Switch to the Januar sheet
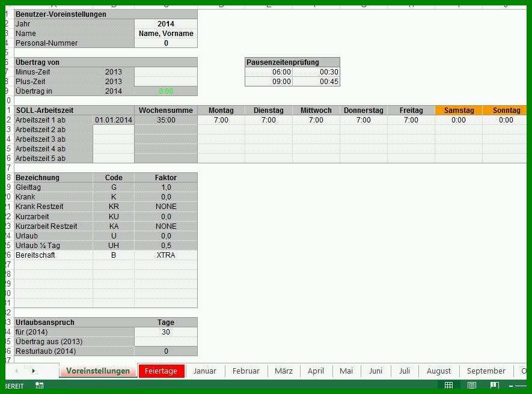 pyautogui.click(x=204, y=371)
